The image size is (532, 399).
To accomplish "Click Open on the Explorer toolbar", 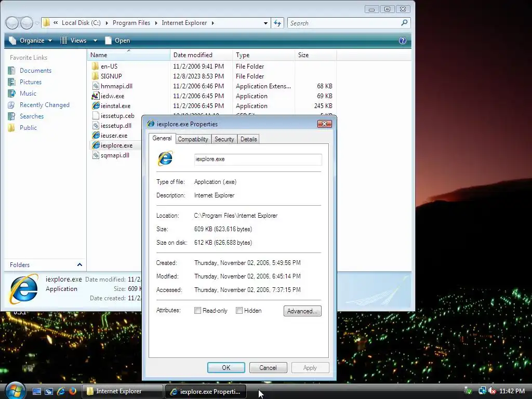I will point(117,41).
